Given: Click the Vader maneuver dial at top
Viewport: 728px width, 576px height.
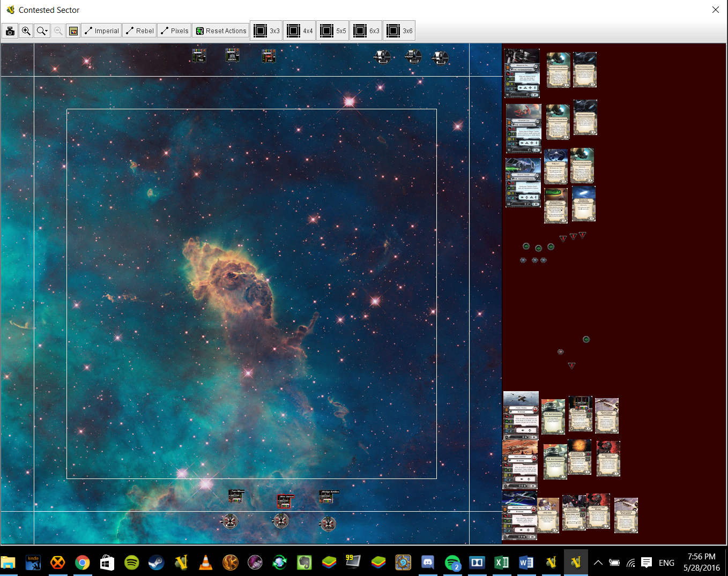Looking at the screenshot, I should [x=413, y=56].
